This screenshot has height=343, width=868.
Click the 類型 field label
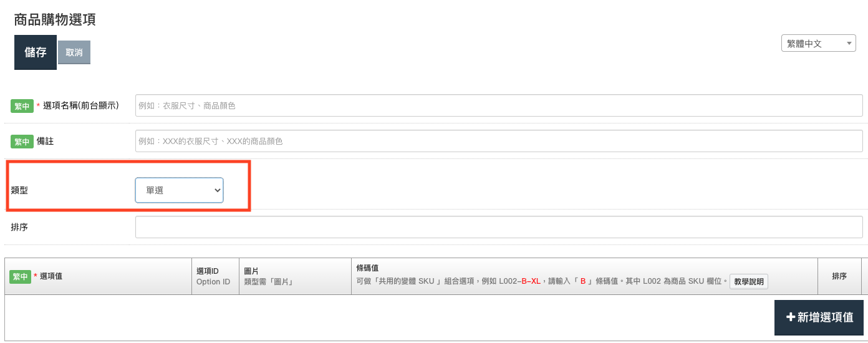click(x=19, y=190)
